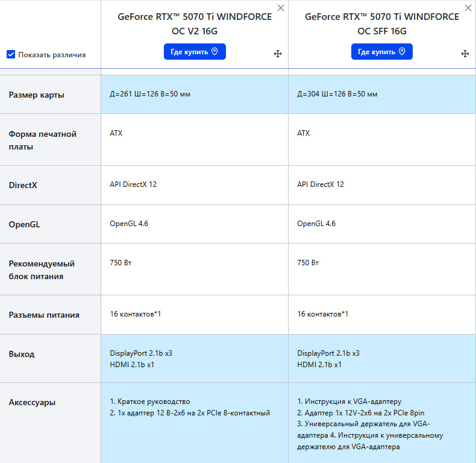Click the move icon of OC SFF column

465,54
